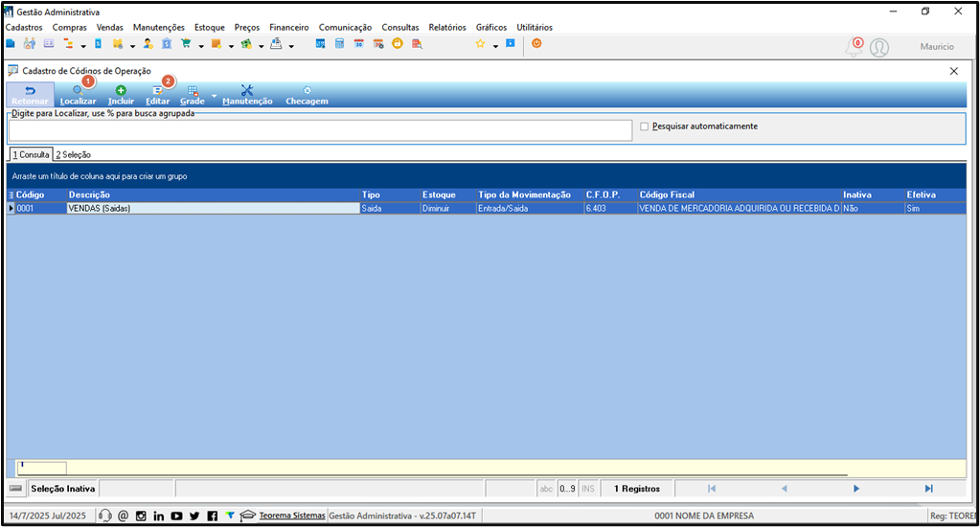
Task: Open the Manutenção tools button
Action: tap(247, 95)
